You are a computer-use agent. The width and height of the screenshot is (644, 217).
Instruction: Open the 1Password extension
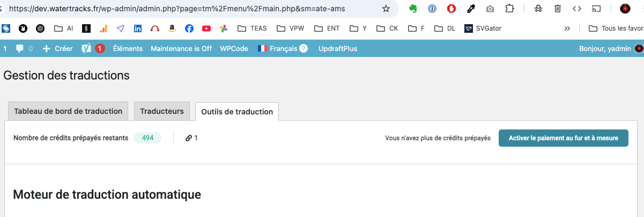[432, 9]
